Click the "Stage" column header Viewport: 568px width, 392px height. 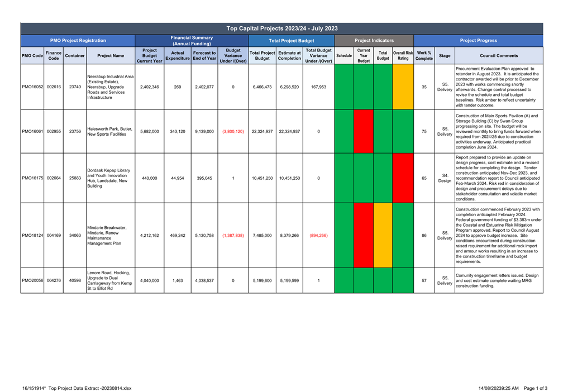[445, 56]
